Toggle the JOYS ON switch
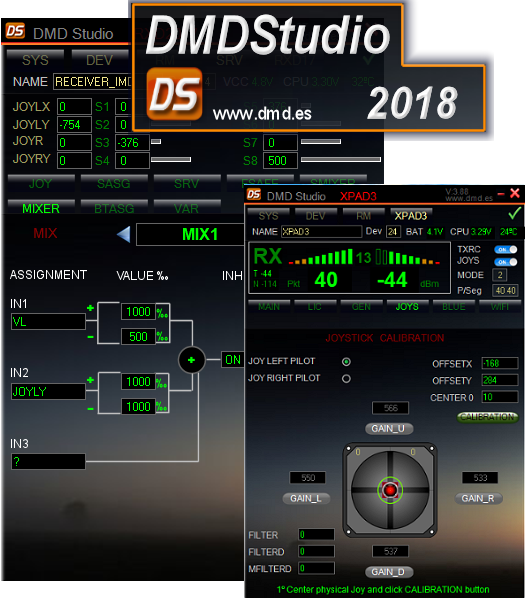The height and width of the screenshot is (600, 530). (506, 262)
